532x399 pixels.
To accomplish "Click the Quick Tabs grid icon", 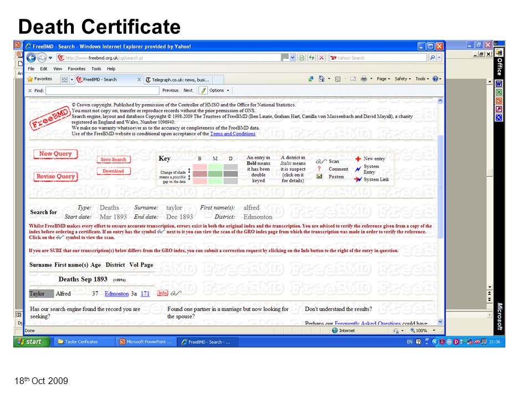I will pyautogui.click(x=64, y=79).
